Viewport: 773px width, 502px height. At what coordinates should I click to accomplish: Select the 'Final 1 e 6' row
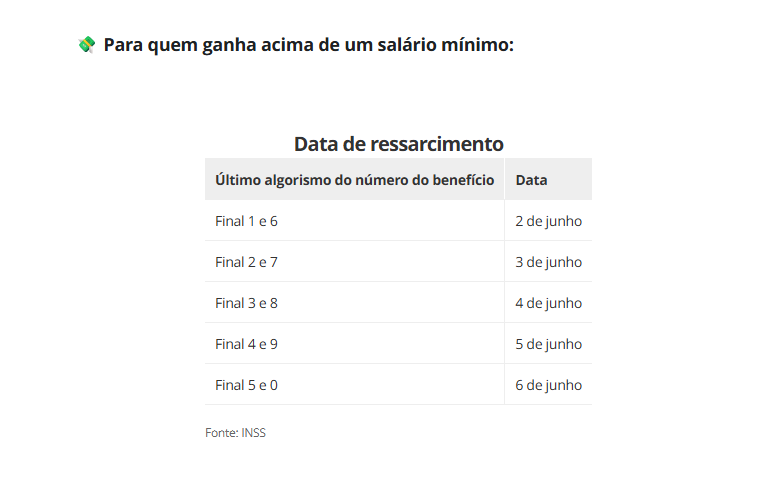click(398, 220)
